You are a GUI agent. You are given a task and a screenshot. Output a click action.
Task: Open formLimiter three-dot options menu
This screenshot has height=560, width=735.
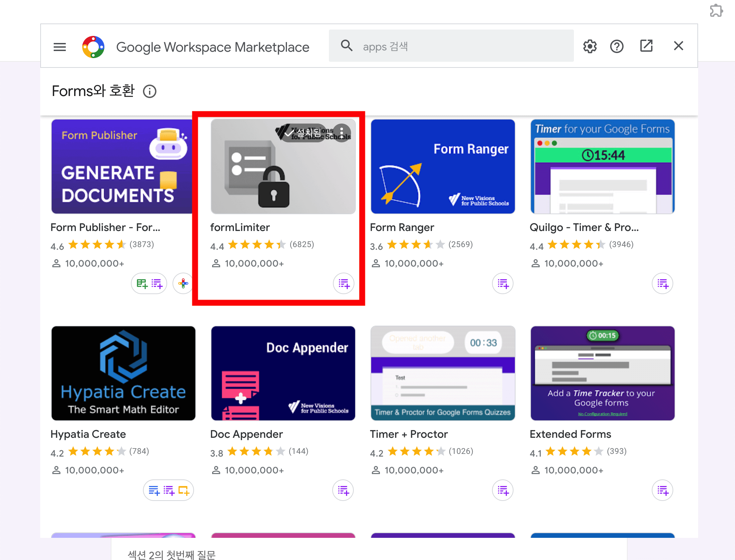pyautogui.click(x=342, y=133)
